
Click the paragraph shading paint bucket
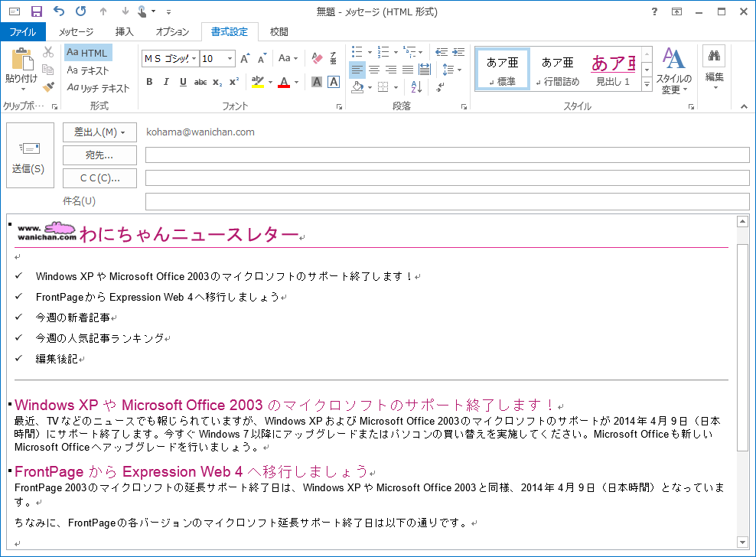point(358,87)
